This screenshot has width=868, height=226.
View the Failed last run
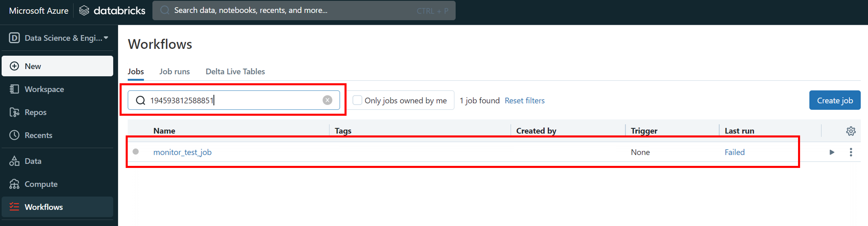[x=734, y=152]
